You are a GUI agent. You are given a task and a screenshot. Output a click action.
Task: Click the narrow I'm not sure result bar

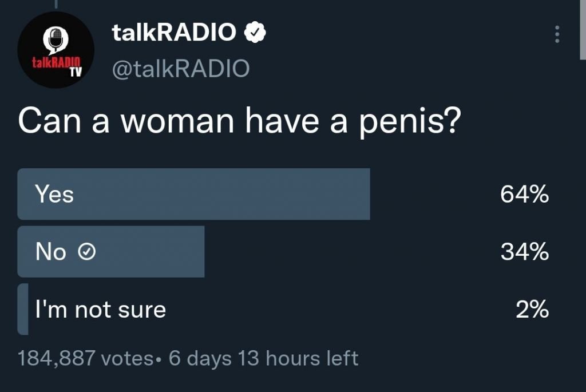click(23, 309)
